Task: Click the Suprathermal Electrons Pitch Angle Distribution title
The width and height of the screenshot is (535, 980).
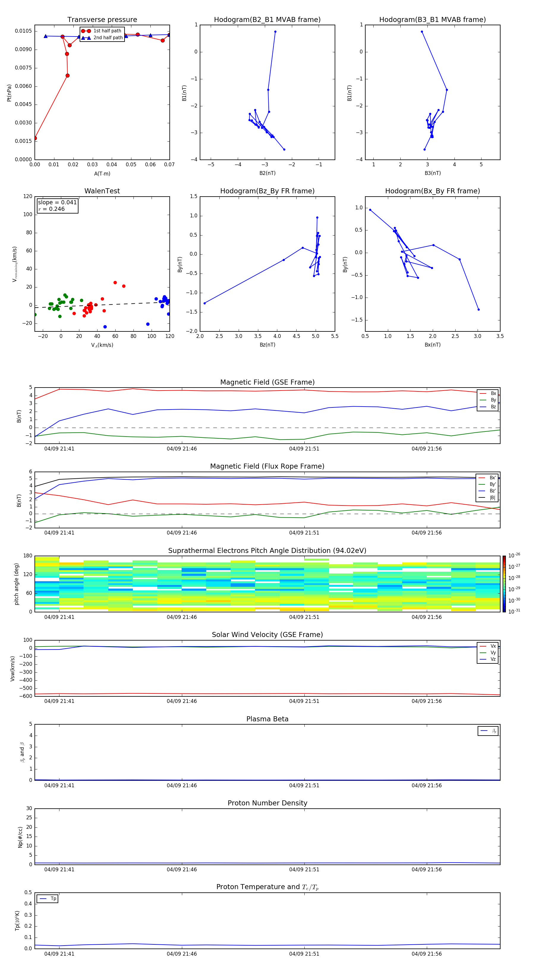Action: tap(267, 551)
